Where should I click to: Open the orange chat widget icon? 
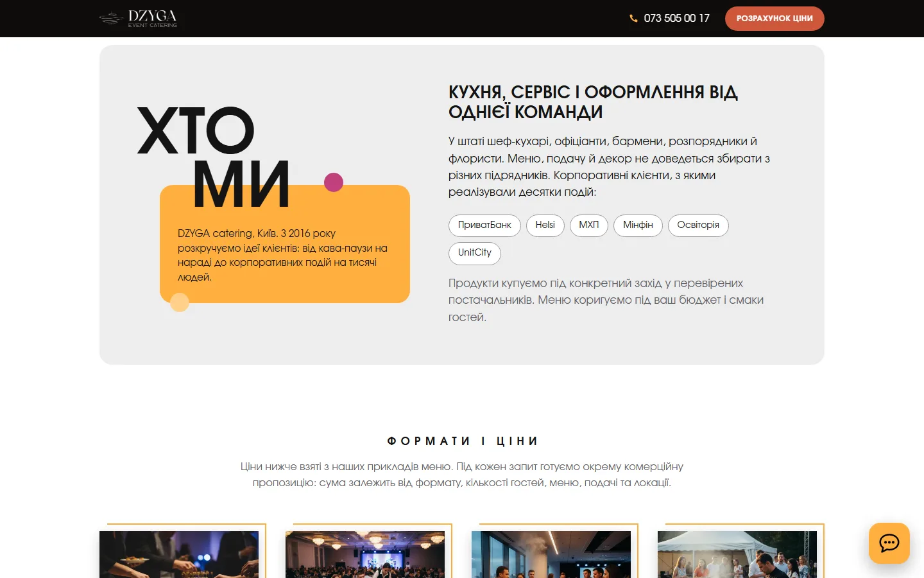[x=889, y=543]
